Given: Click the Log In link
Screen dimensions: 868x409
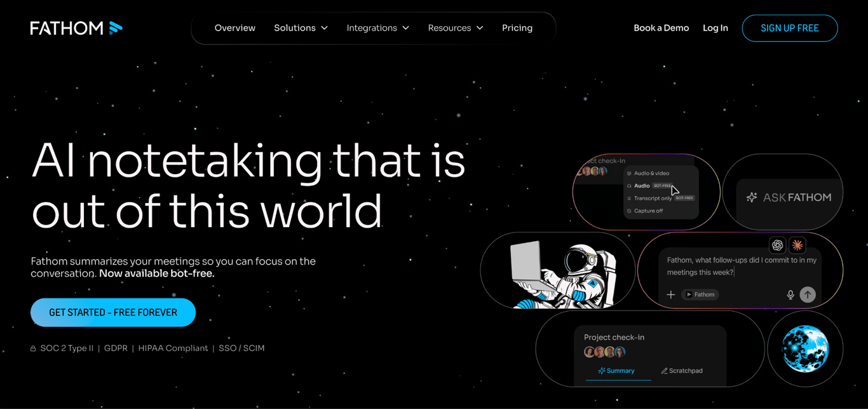Looking at the screenshot, I should 715,28.
